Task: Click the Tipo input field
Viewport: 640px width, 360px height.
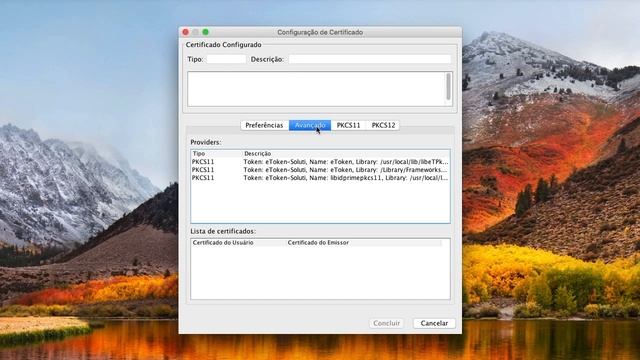Action: coord(226,59)
